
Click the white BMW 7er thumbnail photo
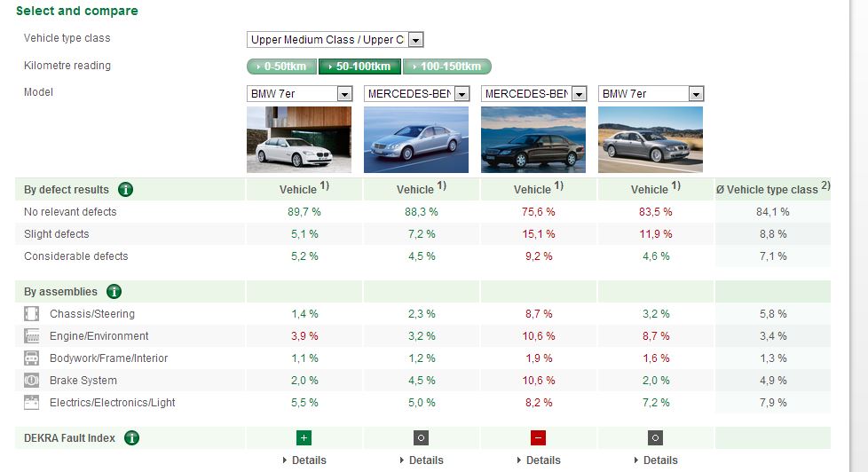[x=299, y=139]
